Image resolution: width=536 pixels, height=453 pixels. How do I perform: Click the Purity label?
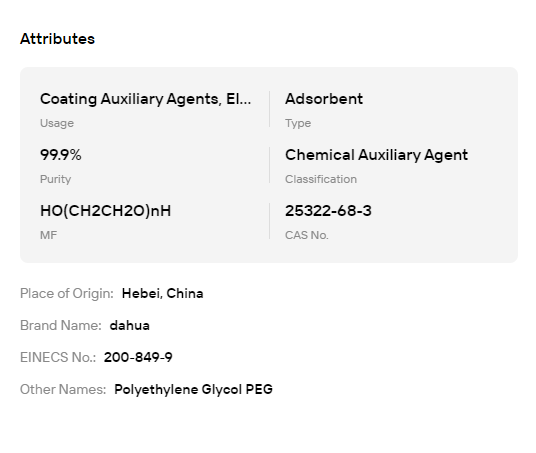click(55, 179)
